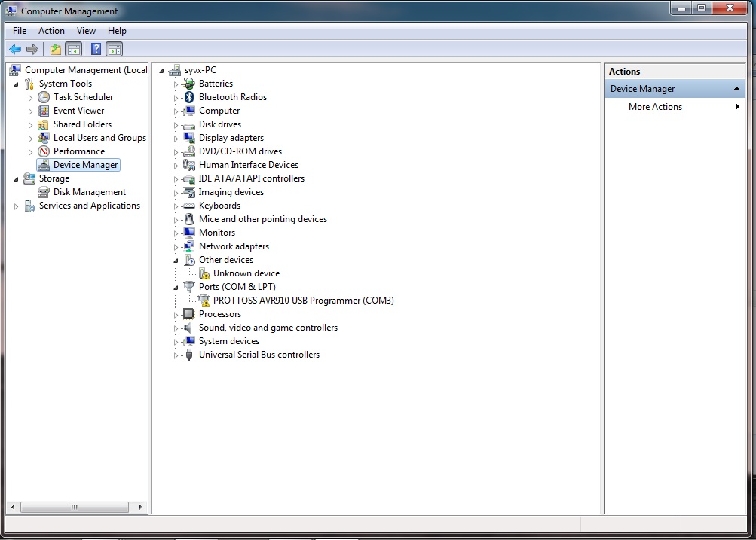Select Sound, video and game controllers
Viewport: 756px width, 540px height.
click(x=268, y=328)
